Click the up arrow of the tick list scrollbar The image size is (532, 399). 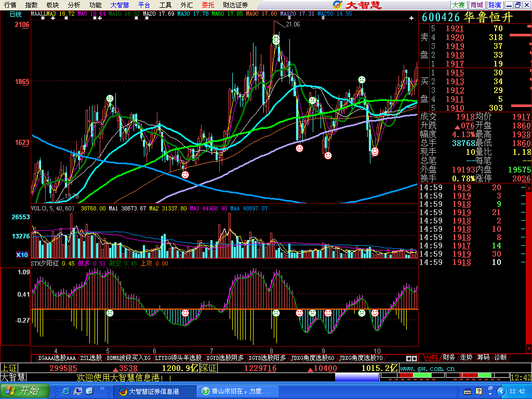coord(528,188)
